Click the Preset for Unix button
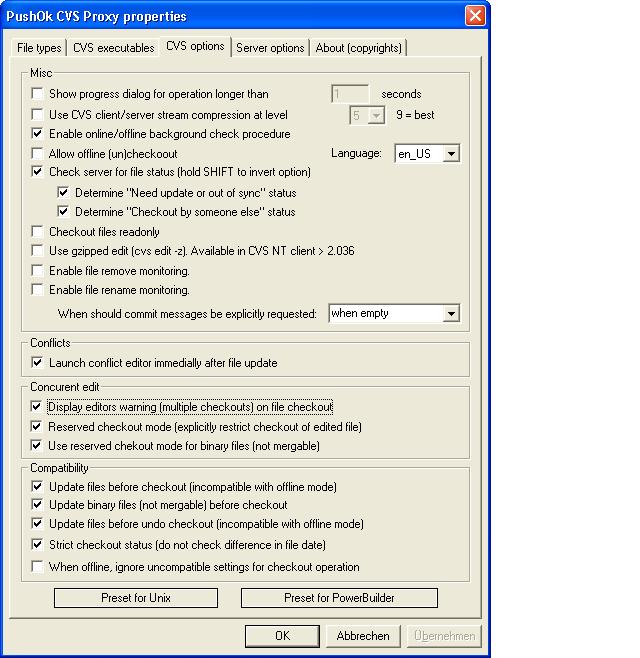Image resolution: width=640 pixels, height=658 pixels. tap(136, 598)
